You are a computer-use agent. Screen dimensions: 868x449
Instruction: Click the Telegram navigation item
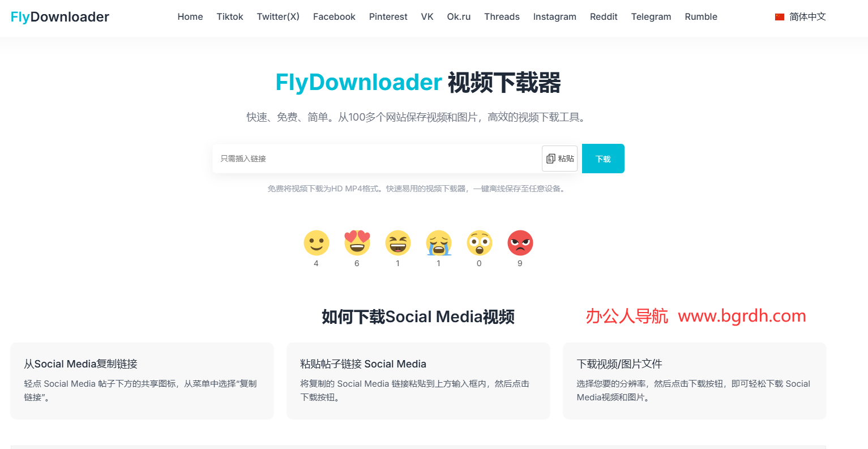(x=651, y=16)
